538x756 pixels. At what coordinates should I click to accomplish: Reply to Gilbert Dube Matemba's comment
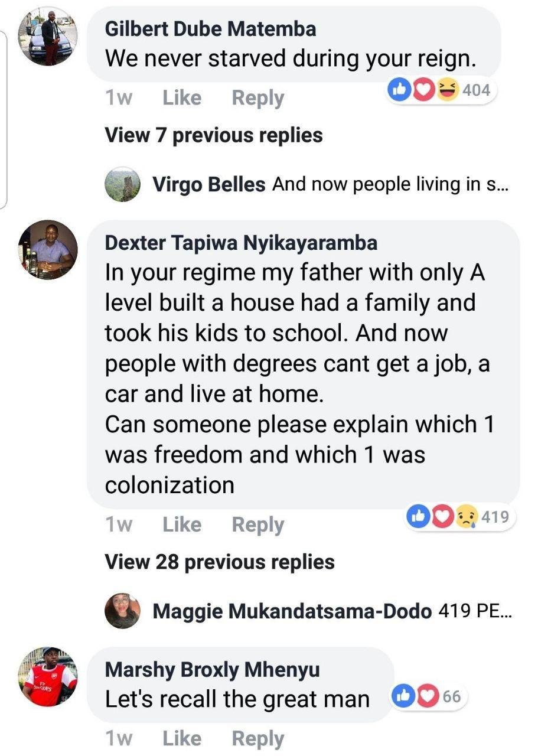257,98
